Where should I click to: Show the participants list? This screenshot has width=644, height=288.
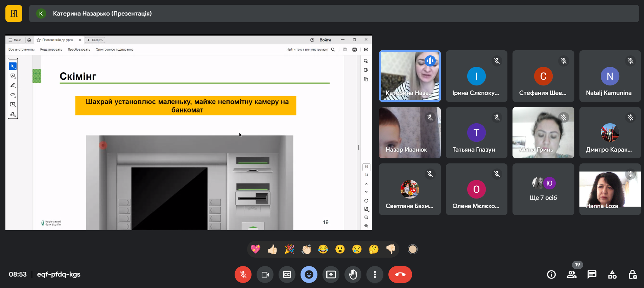[572, 274]
